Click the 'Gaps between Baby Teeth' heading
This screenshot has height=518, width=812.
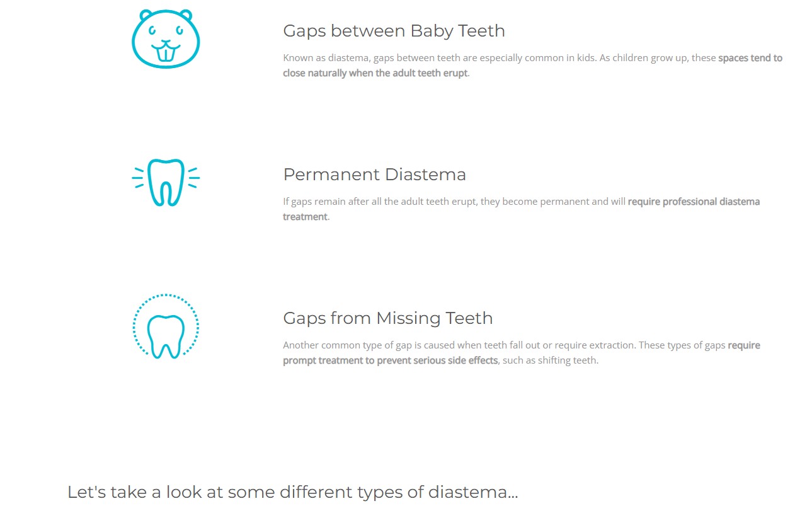[394, 31]
